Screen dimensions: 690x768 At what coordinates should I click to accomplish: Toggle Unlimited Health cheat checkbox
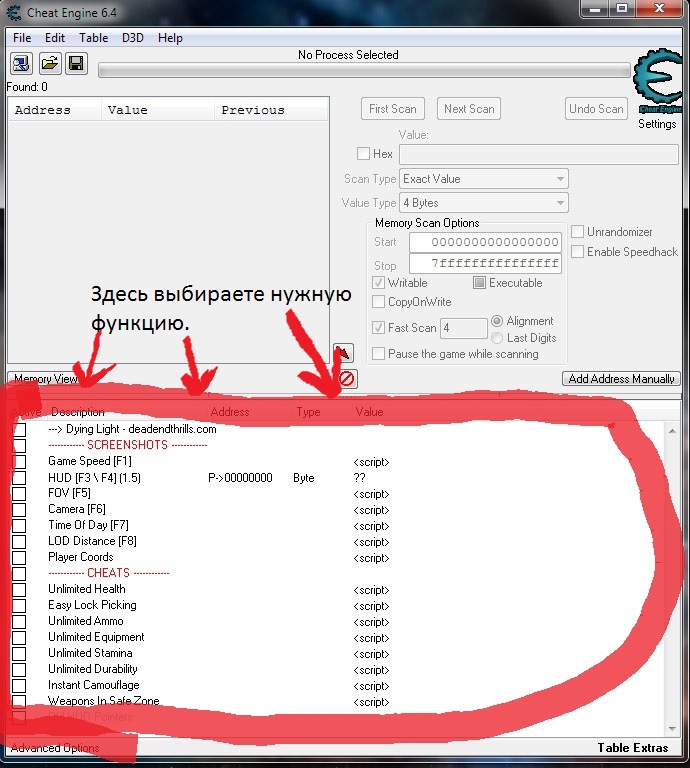click(19, 589)
